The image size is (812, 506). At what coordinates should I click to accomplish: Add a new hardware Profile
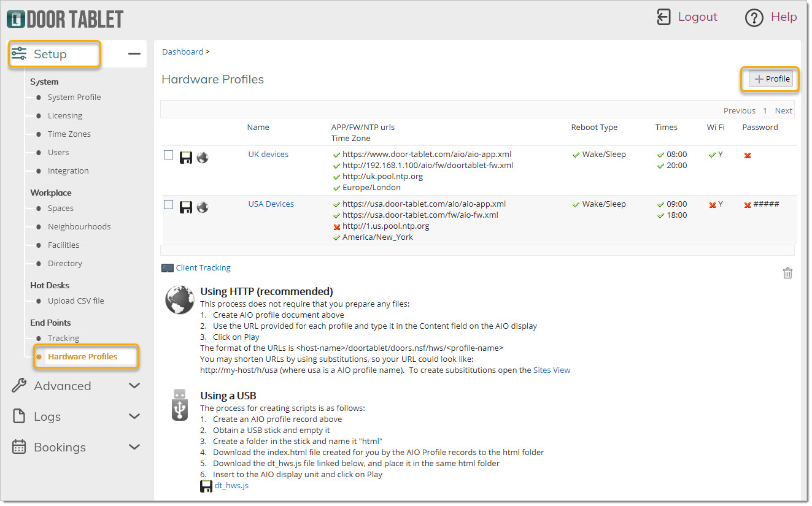771,79
